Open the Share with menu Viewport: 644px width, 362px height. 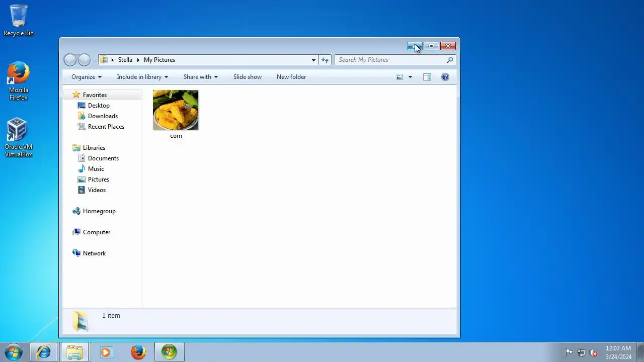[201, 77]
